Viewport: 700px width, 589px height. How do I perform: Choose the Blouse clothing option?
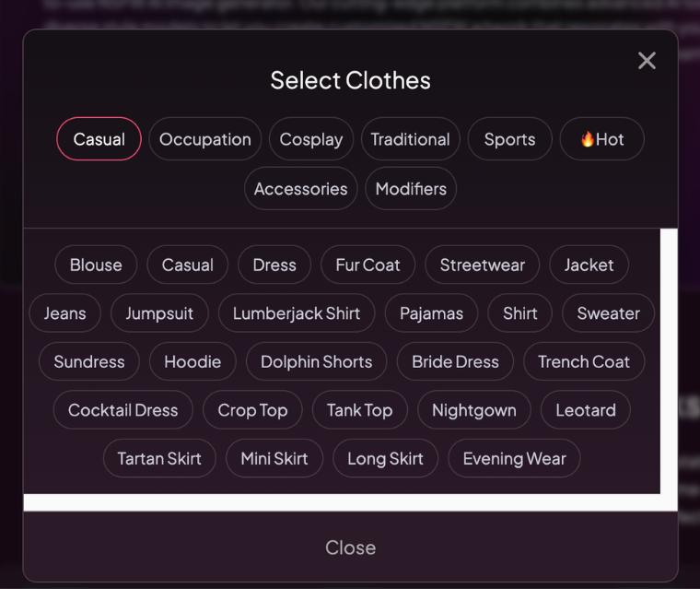coord(96,265)
